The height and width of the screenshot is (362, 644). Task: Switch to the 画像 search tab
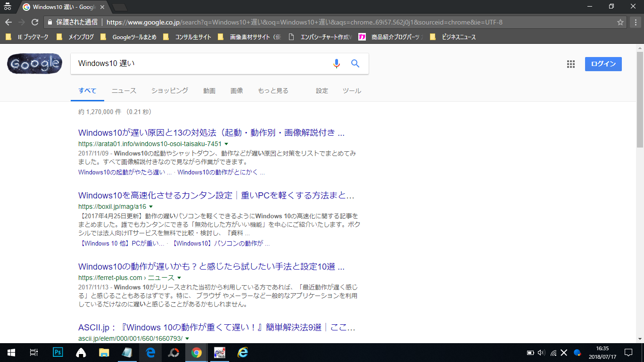(236, 90)
